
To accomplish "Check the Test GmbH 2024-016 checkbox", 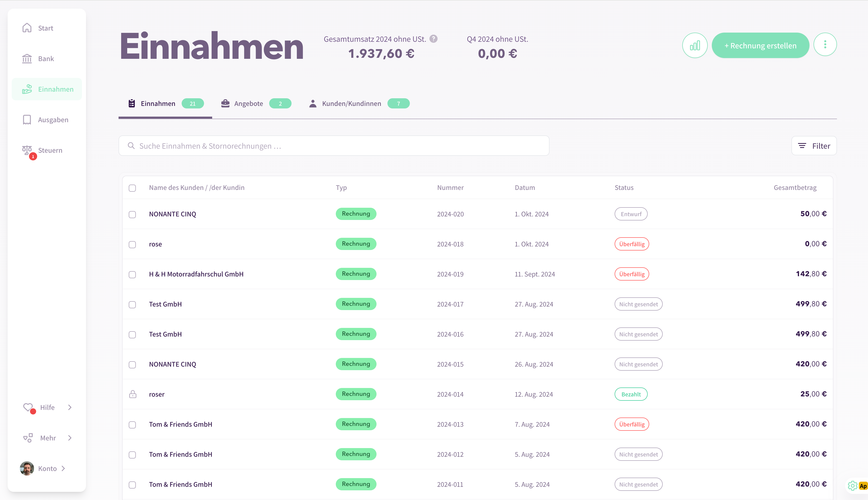I will [x=133, y=335].
